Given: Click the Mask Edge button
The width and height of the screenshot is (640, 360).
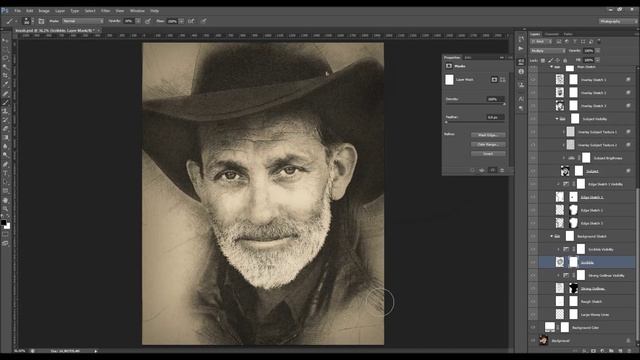Looking at the screenshot, I should (x=488, y=135).
